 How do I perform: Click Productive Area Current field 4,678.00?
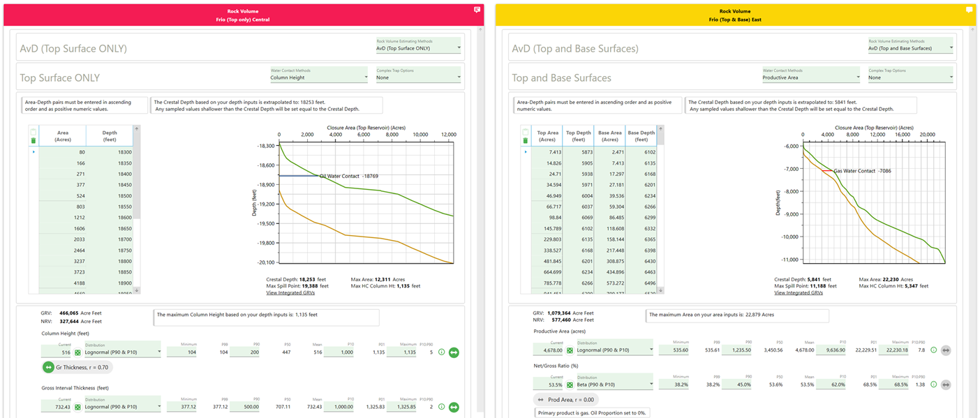pos(548,348)
